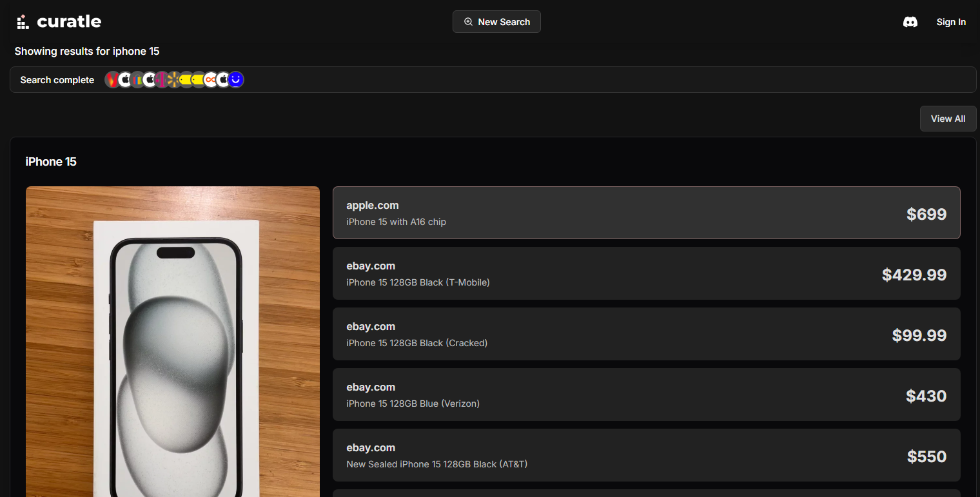The width and height of the screenshot is (980, 497).
Task: Click the '$99.99' price text
Action: pyautogui.click(x=919, y=335)
